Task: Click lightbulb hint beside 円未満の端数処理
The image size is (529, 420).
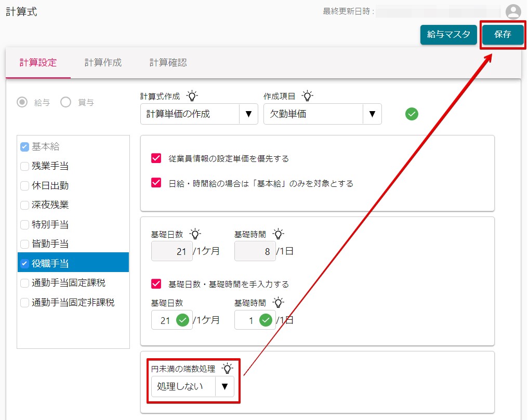Action: click(228, 369)
